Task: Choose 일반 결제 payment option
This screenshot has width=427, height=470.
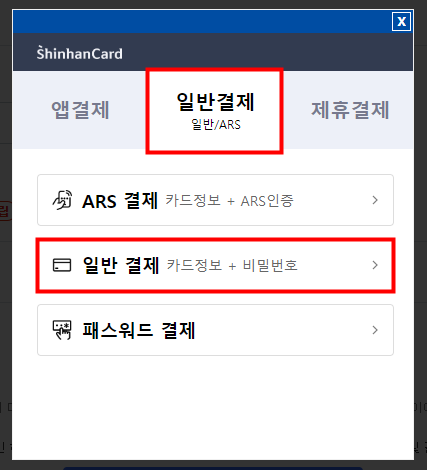Action: point(215,265)
